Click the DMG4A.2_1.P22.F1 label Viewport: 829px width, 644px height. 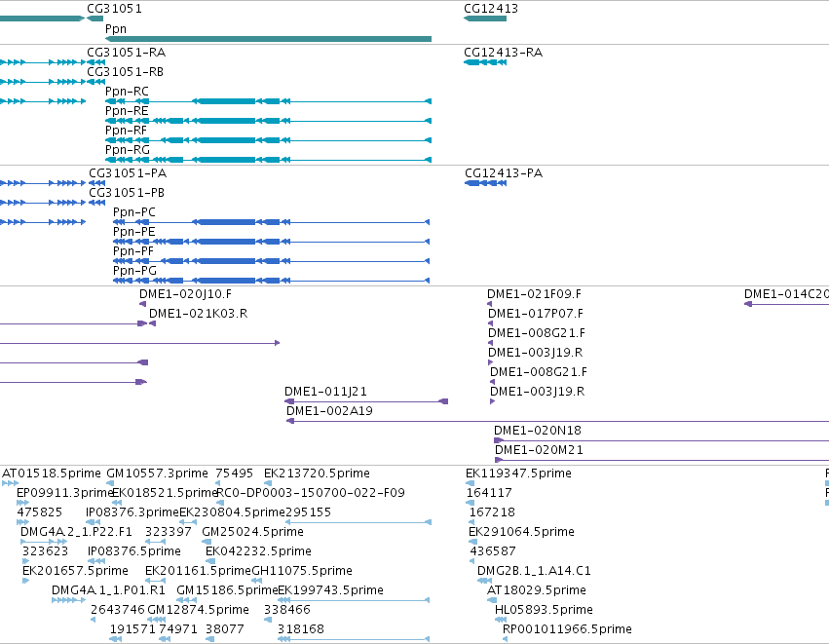tap(76, 532)
